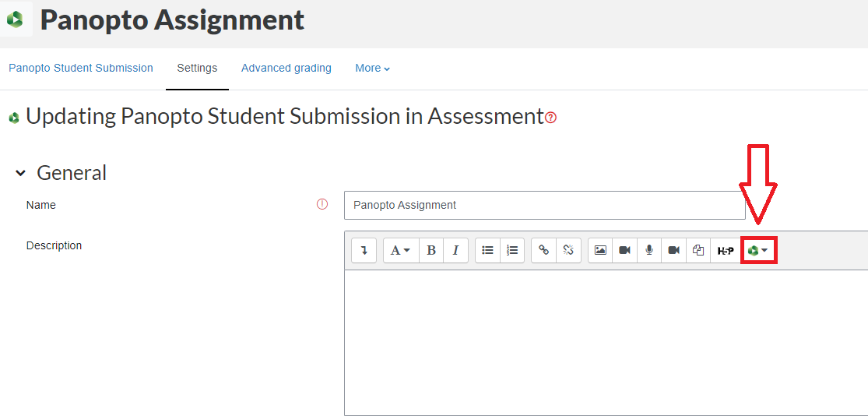
Task: Click the red help icon after Assessment heading
Action: click(551, 118)
